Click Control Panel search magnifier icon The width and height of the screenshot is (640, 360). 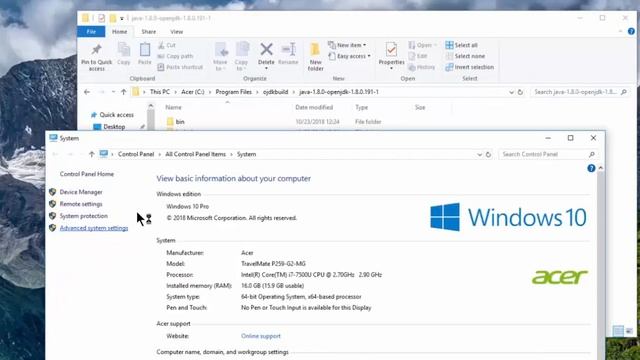(x=592, y=154)
